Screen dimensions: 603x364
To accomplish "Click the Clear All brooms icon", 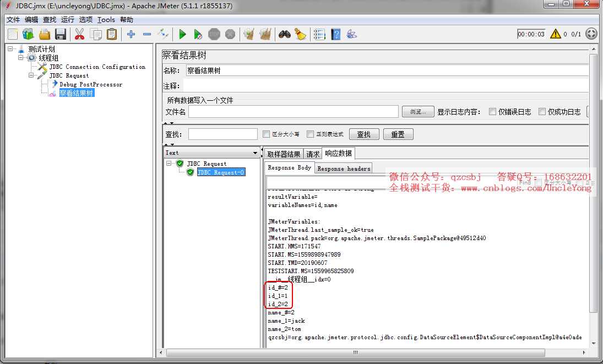I will [x=265, y=34].
